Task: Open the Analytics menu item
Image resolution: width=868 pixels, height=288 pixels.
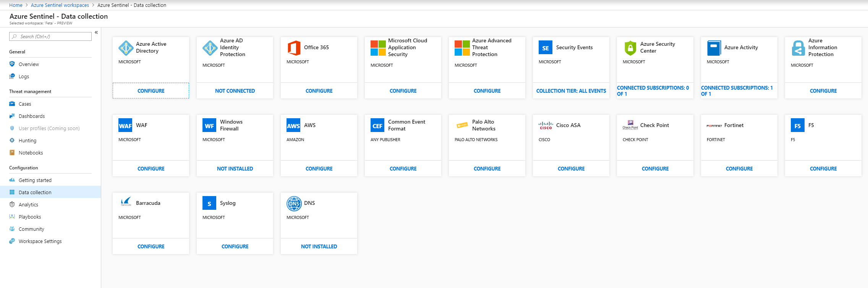Action: 28,204
